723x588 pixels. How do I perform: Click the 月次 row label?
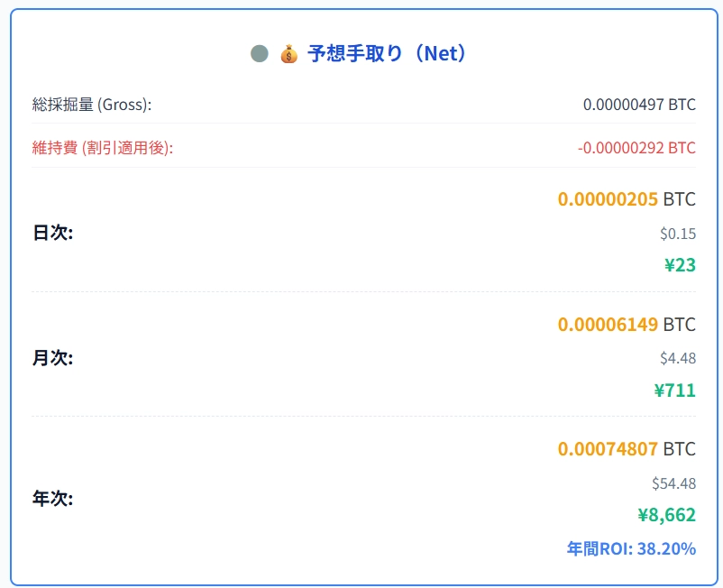point(52,358)
